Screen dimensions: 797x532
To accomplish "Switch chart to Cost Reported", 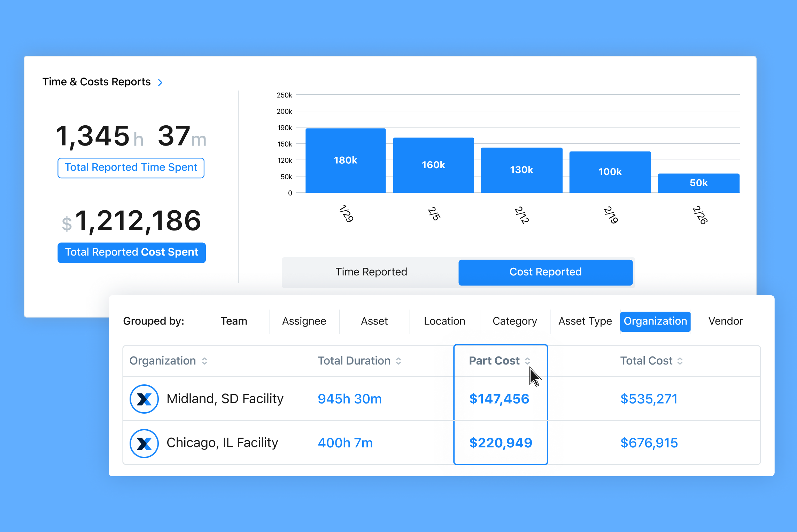I will pos(545,272).
